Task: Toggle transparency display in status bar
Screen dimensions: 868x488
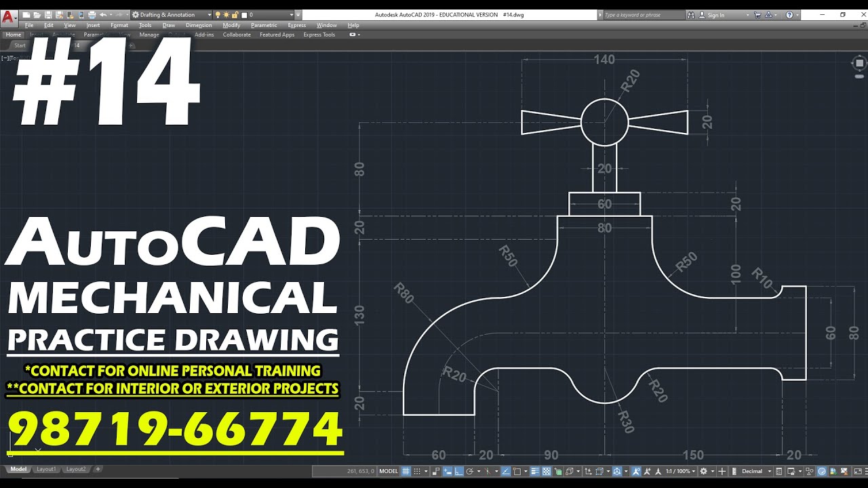Action: pyautogui.click(x=546, y=471)
